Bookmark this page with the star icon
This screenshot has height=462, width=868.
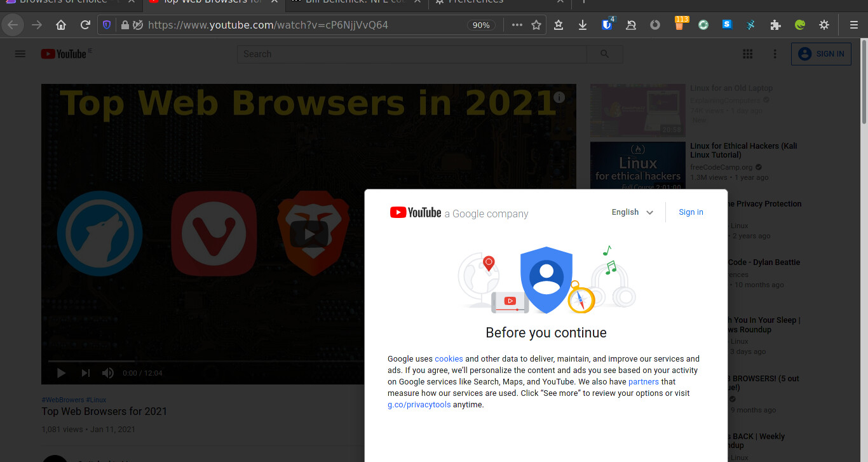click(x=536, y=25)
